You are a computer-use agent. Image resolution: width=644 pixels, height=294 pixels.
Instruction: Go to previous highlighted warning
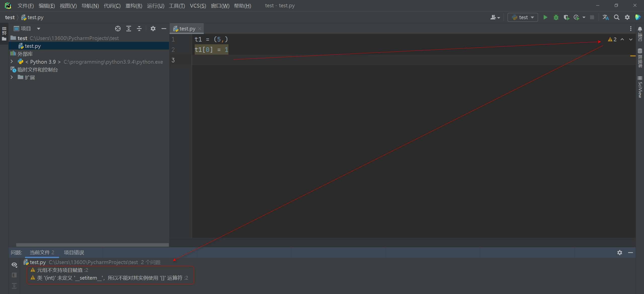[x=622, y=40]
